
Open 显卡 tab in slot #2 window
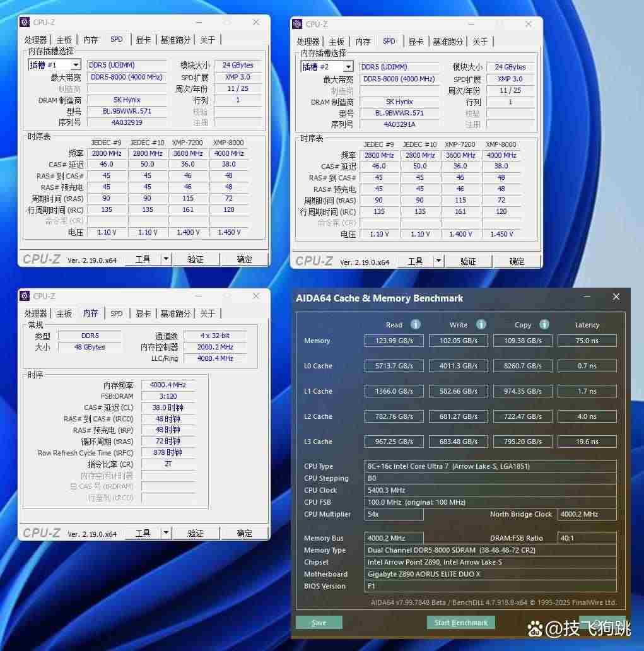[x=416, y=42]
